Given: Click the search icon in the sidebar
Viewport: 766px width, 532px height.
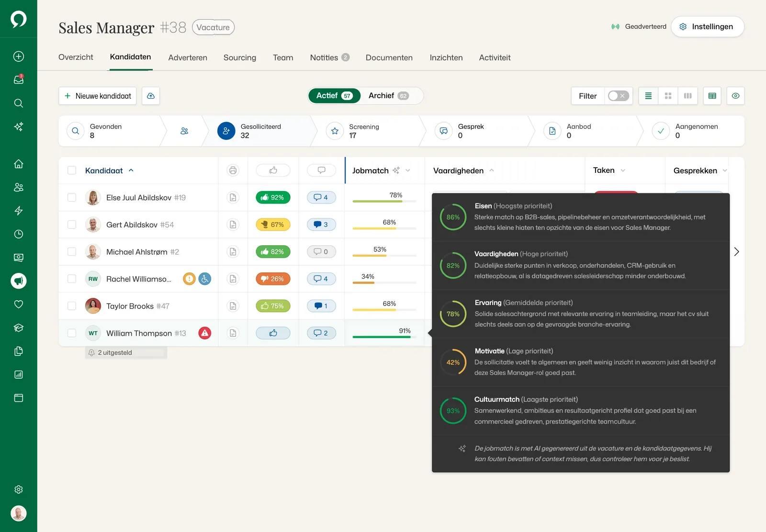Looking at the screenshot, I should (x=18, y=103).
